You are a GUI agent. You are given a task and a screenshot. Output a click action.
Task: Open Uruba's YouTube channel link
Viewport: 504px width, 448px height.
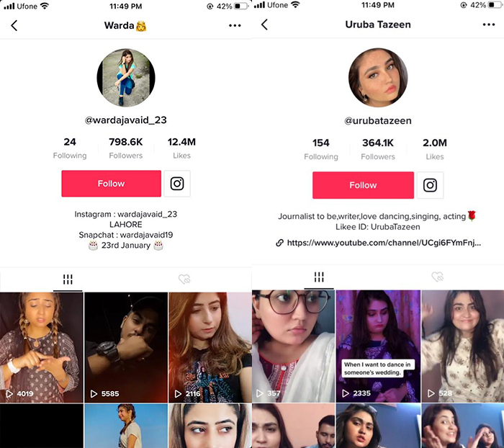(x=379, y=243)
